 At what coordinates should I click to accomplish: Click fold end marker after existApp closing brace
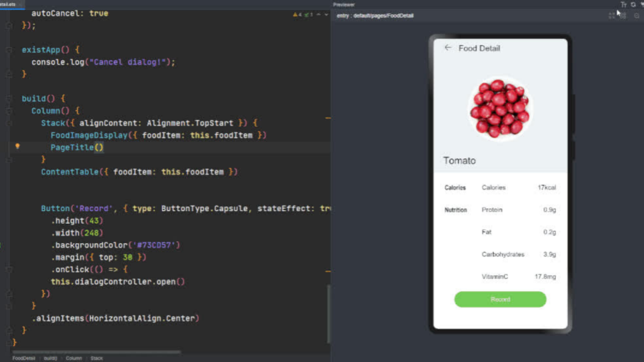pyautogui.click(x=9, y=74)
